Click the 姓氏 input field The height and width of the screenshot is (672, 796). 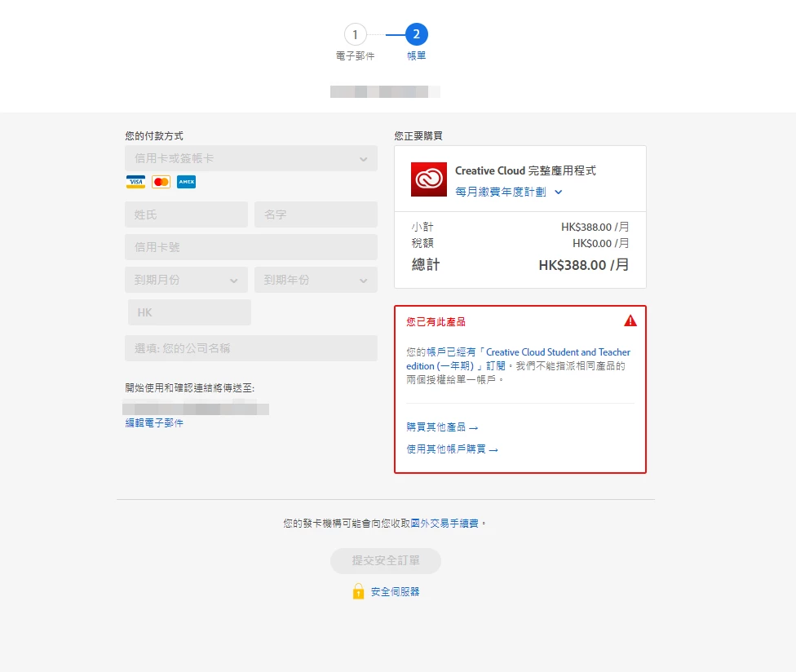(186, 214)
